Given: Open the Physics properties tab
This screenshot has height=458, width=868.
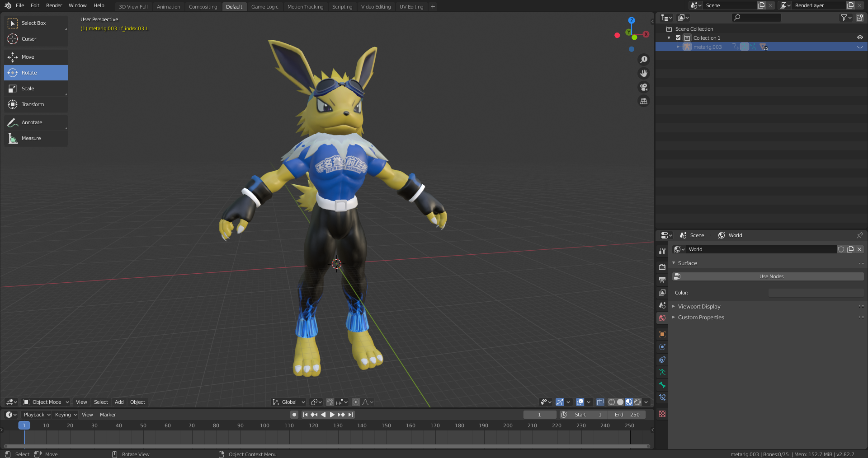Looking at the screenshot, I should [x=662, y=347].
